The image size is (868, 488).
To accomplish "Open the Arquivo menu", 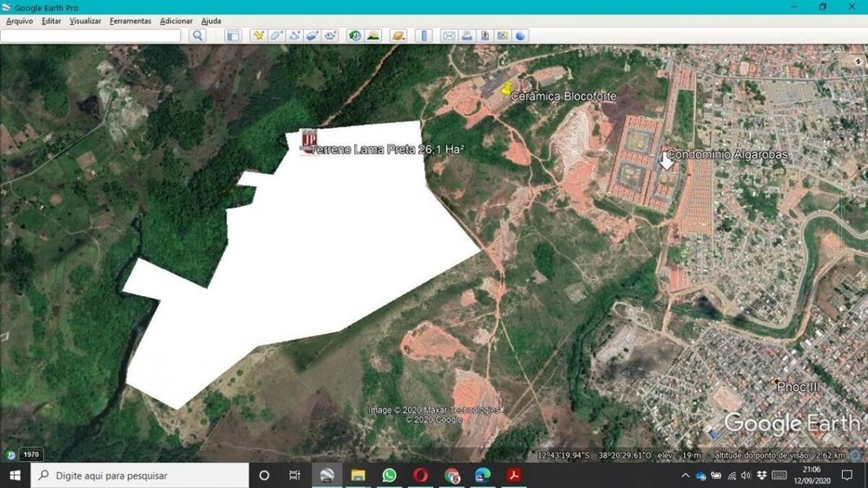I will (20, 21).
